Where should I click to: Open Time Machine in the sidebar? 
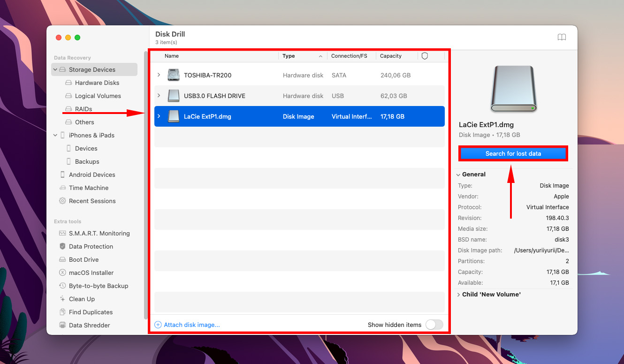click(x=89, y=188)
